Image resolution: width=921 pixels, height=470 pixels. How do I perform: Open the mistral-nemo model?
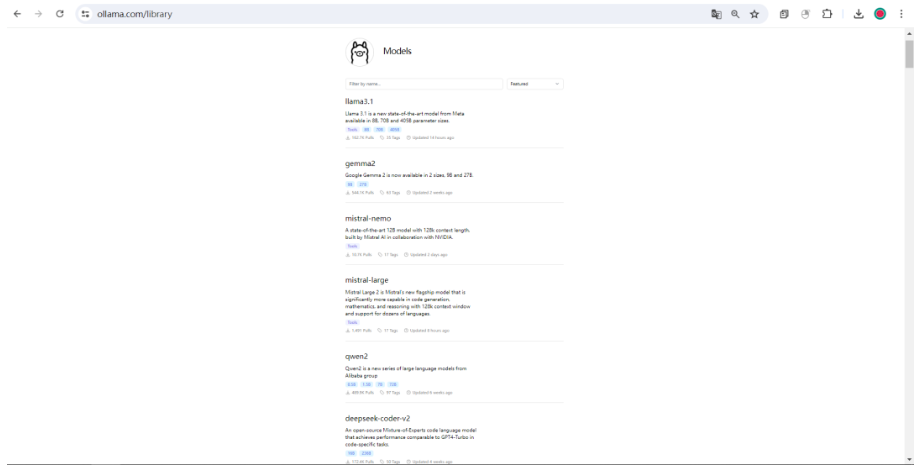(368, 219)
